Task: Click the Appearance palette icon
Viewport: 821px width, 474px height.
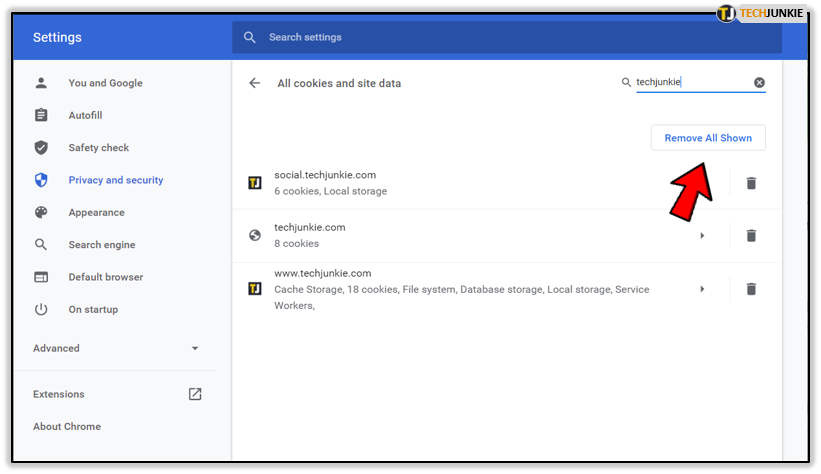Action: pos(41,212)
